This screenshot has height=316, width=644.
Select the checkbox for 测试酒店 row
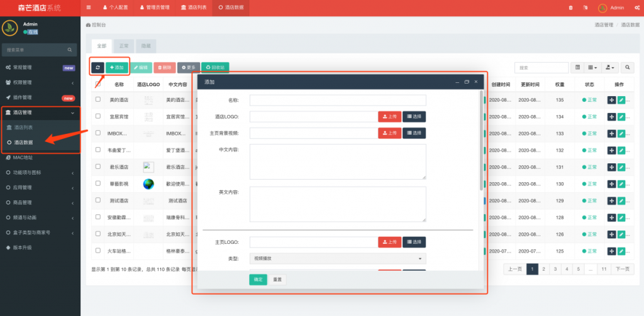[97, 200]
